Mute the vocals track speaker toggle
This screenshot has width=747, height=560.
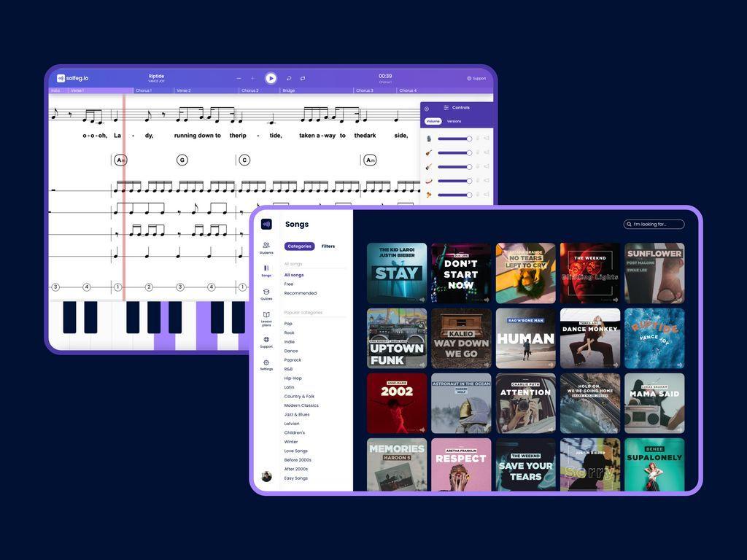tap(487, 138)
